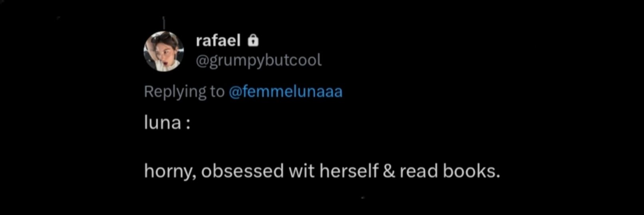The height and width of the screenshot is (215, 644).
Task: Click the word "to" before @femmelunaaa
Action: pos(217,92)
